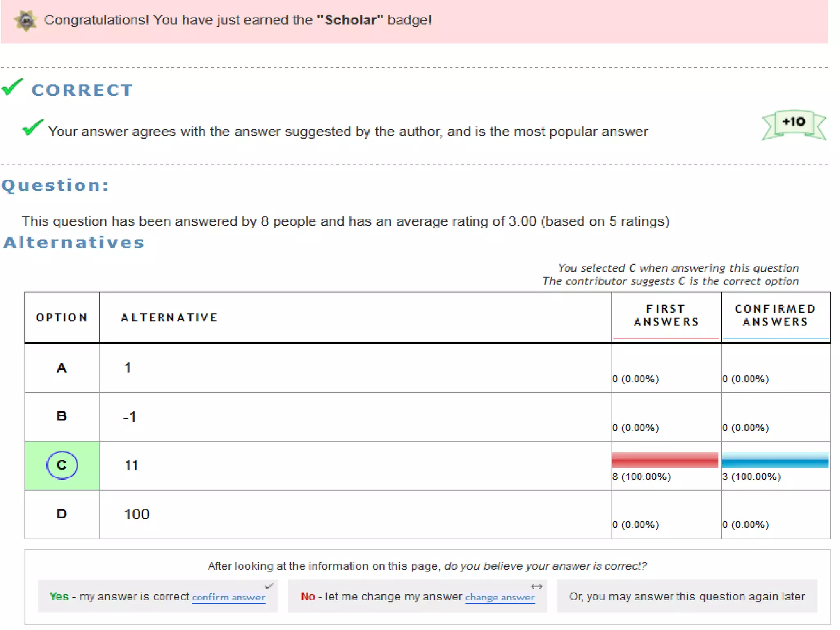Image resolution: width=840 pixels, height=630 pixels.
Task: Choose to answer this question again later
Action: [x=687, y=596]
